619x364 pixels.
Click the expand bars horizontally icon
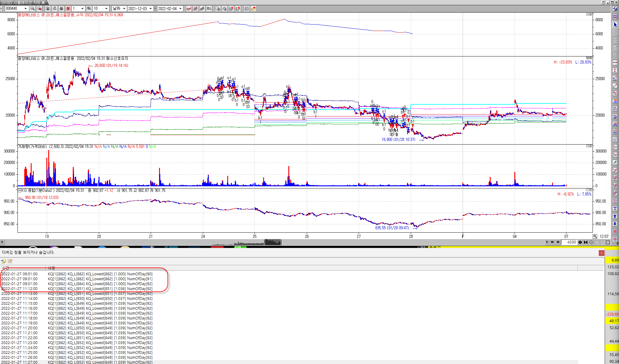(x=580, y=242)
